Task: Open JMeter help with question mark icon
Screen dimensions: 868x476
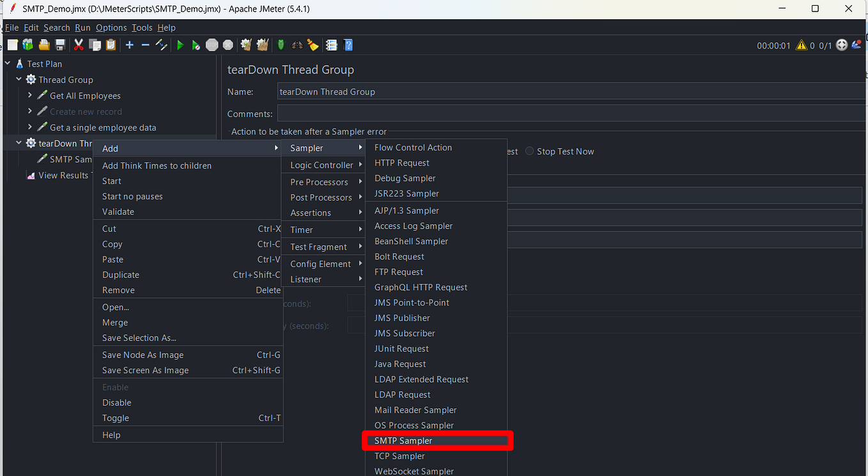Action: coord(348,45)
